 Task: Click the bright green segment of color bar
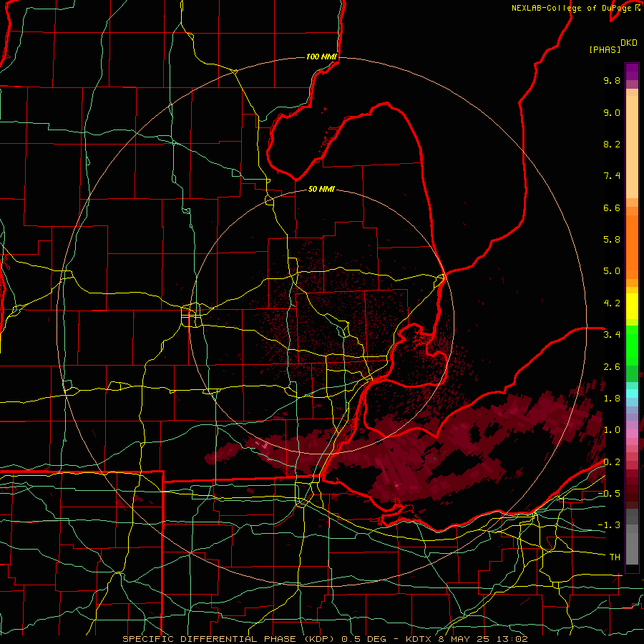pos(632,345)
